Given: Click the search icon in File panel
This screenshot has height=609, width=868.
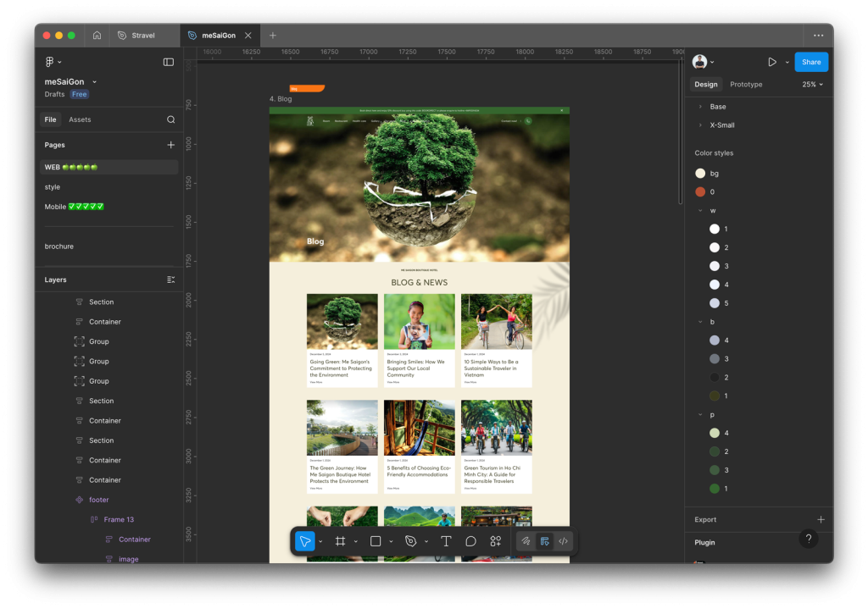Looking at the screenshot, I should coord(171,119).
